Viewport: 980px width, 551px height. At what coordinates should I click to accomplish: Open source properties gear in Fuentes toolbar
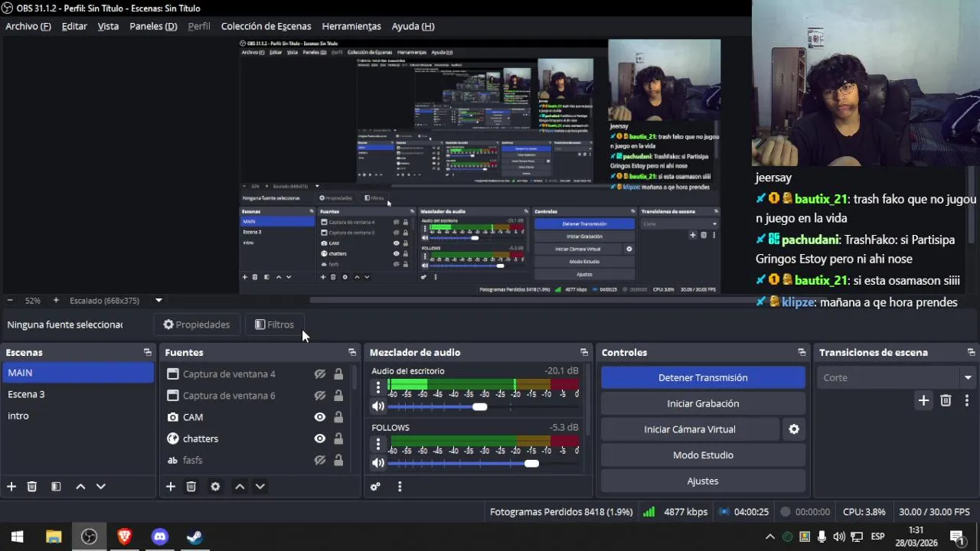click(x=215, y=487)
